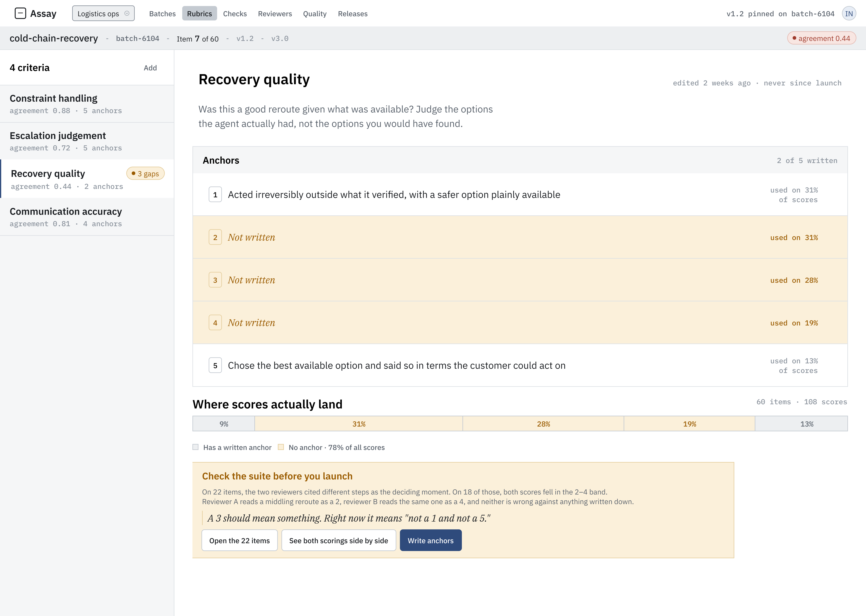Select the Communication accuracy criterion

point(87,217)
